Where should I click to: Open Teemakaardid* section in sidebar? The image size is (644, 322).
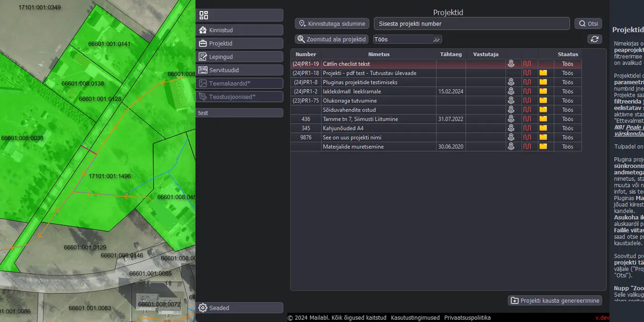[240, 84]
